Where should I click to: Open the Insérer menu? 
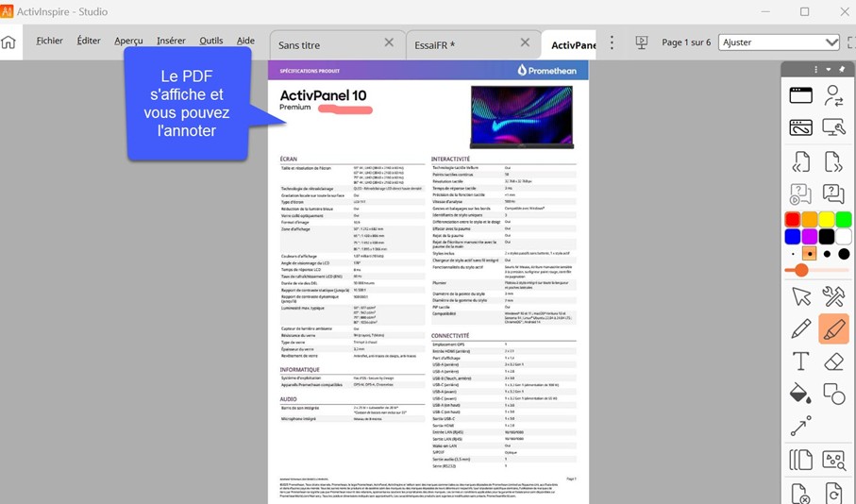coord(171,41)
